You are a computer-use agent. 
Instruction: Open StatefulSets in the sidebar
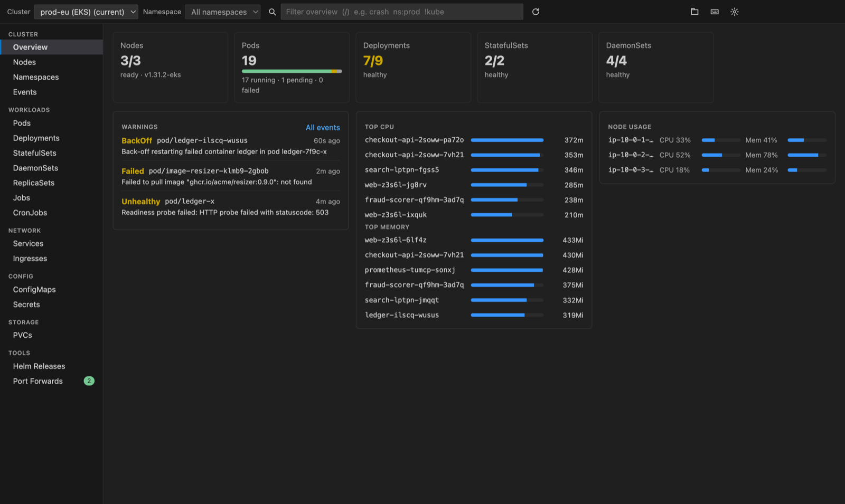(51, 153)
